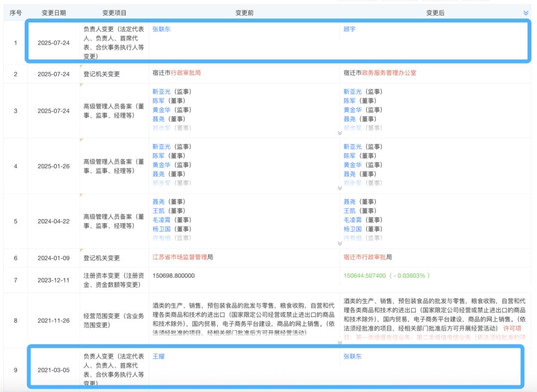Image resolution: width=537 pixels, height=392 pixels.
Task: Click 靳亚光 in row 3 变更前 column
Action: tap(161, 92)
